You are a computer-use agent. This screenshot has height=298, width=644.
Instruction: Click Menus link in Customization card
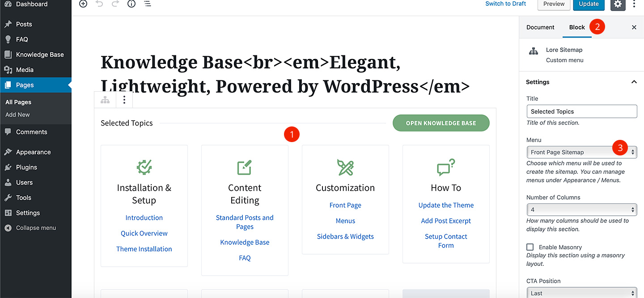point(345,221)
